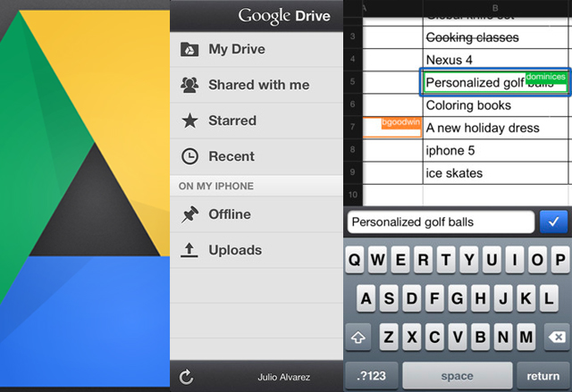Select the Personalized golf balls cell

[495, 82]
